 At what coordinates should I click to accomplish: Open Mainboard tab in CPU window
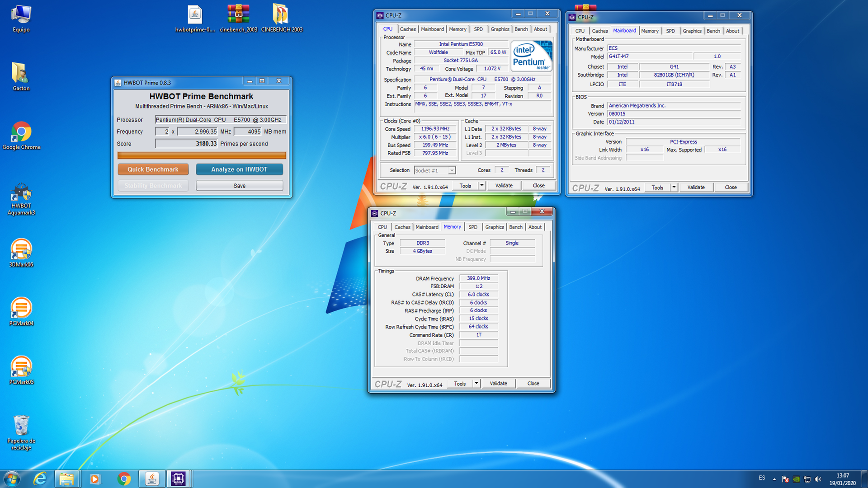point(432,29)
